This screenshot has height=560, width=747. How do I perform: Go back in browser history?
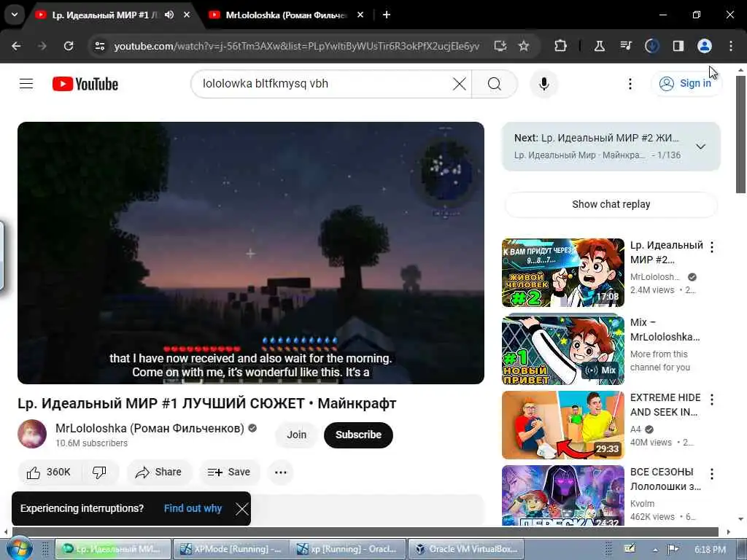coord(16,46)
